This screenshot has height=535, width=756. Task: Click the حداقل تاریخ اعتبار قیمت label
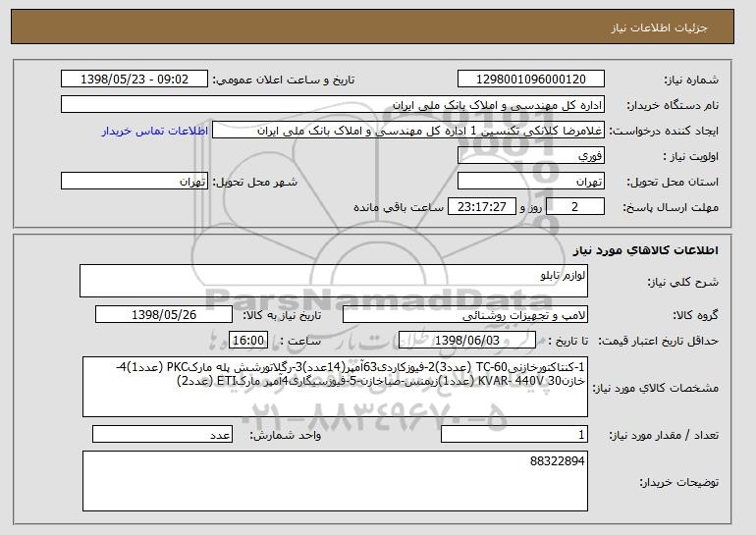tap(658, 341)
